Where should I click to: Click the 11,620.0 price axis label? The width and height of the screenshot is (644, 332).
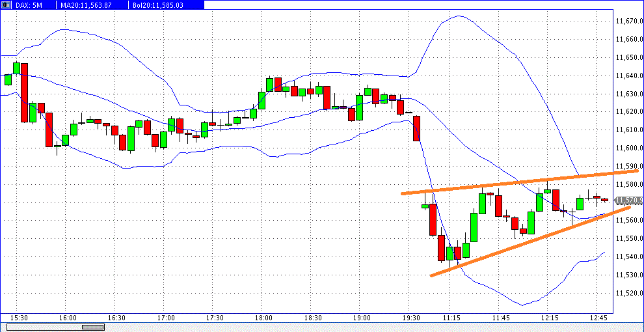tap(629, 112)
